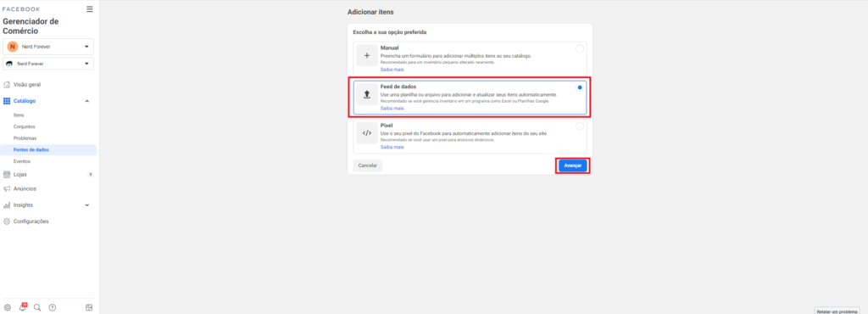Click the Lojas store icon

coord(7,175)
